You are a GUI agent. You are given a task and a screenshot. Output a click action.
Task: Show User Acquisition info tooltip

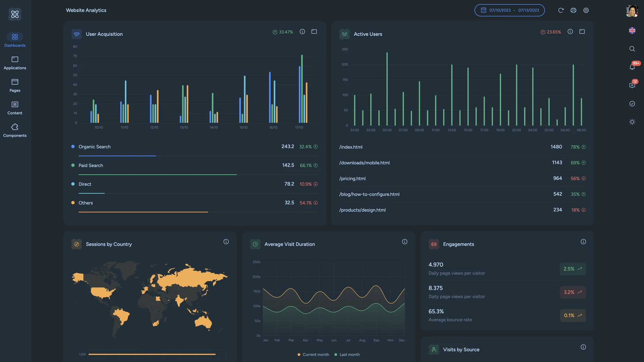[x=302, y=32]
